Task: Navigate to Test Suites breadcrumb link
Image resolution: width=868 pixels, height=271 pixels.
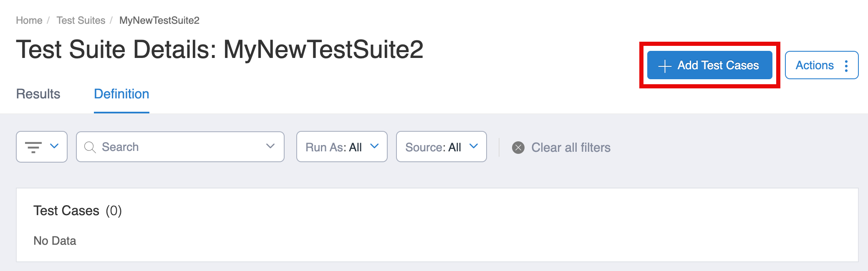Action: click(x=81, y=20)
